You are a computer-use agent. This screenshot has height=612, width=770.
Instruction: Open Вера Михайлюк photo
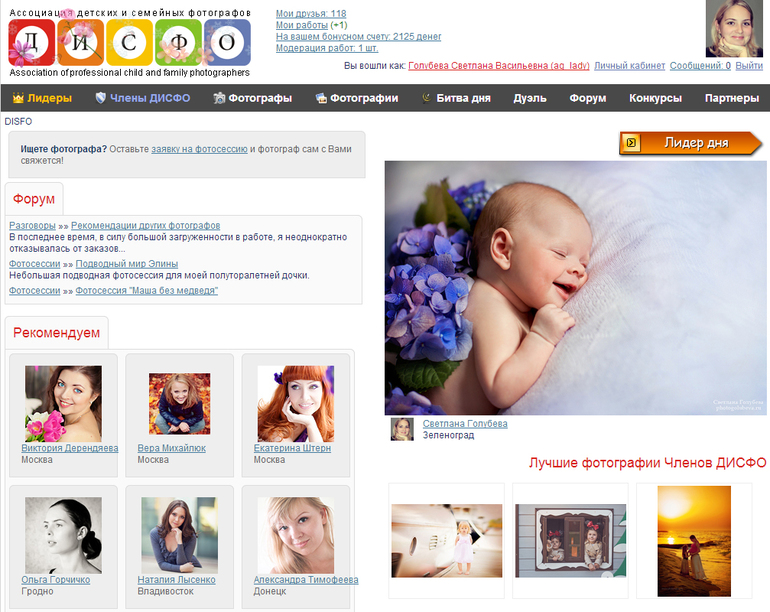pos(180,404)
